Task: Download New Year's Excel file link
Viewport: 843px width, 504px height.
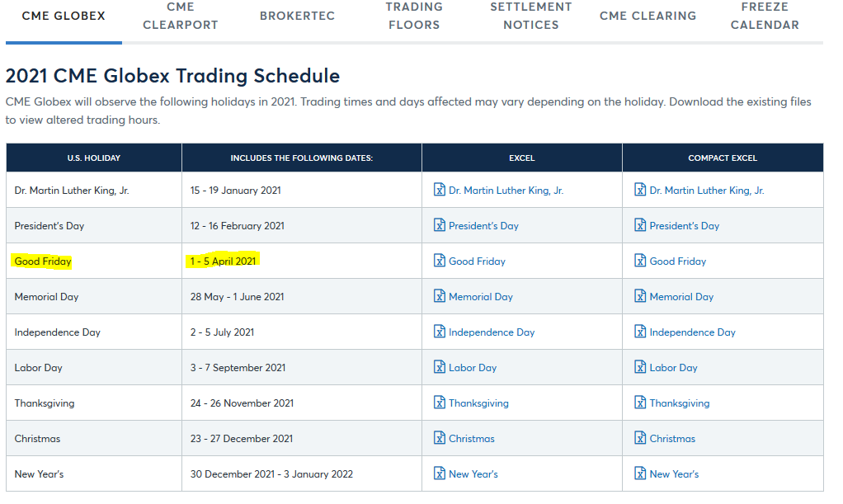Action: tap(473, 474)
